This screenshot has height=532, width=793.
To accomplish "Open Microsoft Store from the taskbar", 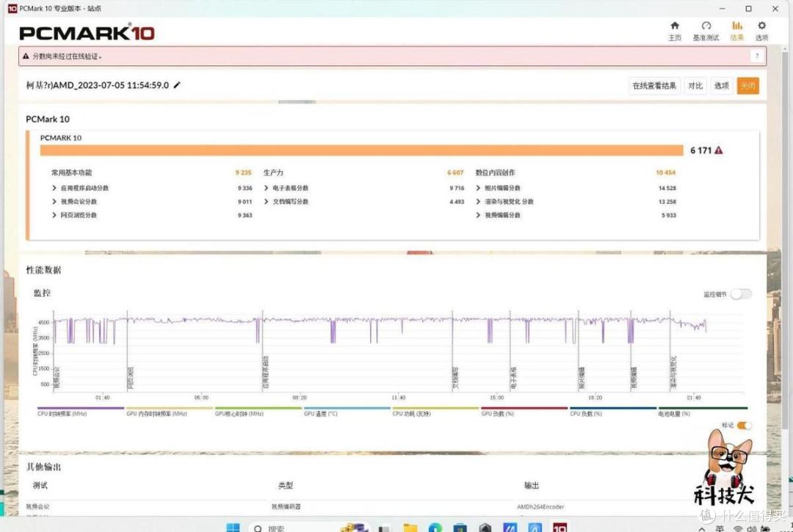I will [460, 528].
